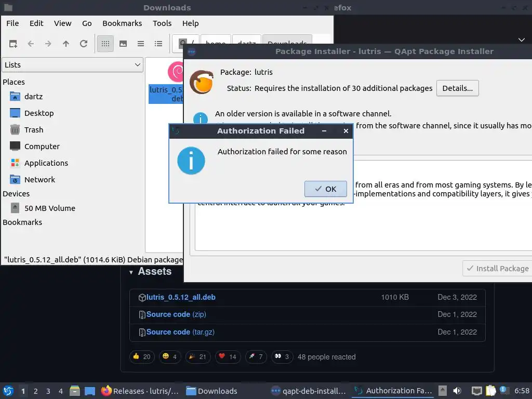Switch to compact list view mode
This screenshot has height=399, width=532.
click(x=141, y=44)
